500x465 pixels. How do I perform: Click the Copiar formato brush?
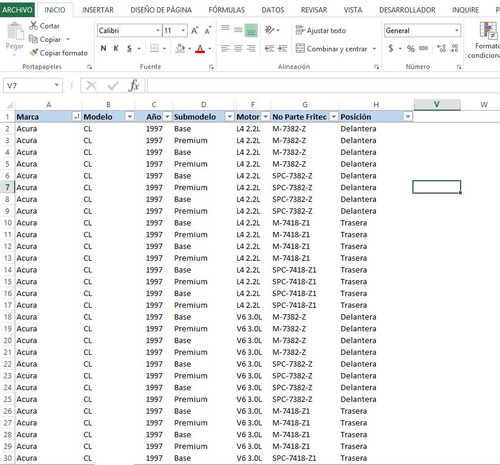[58, 53]
